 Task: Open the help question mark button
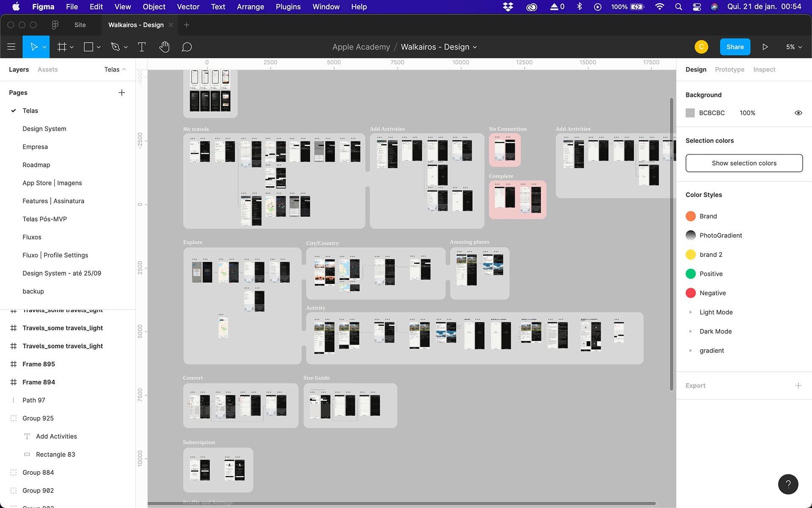click(x=788, y=484)
